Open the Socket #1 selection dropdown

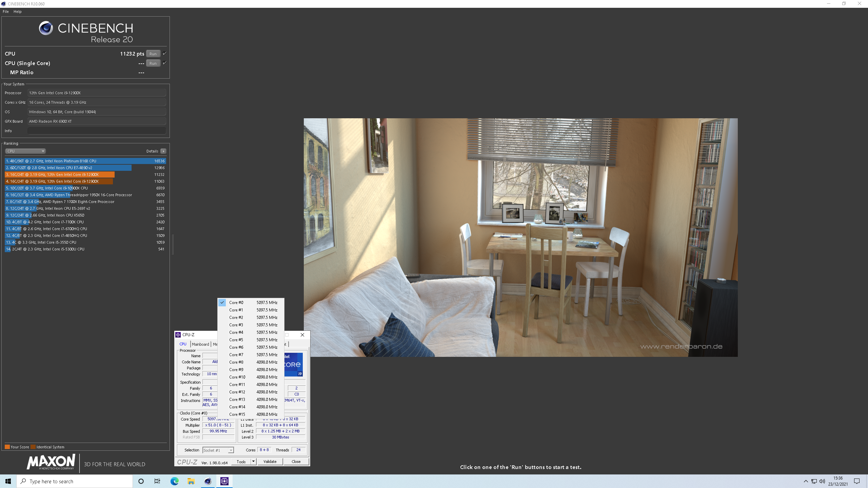point(218,450)
